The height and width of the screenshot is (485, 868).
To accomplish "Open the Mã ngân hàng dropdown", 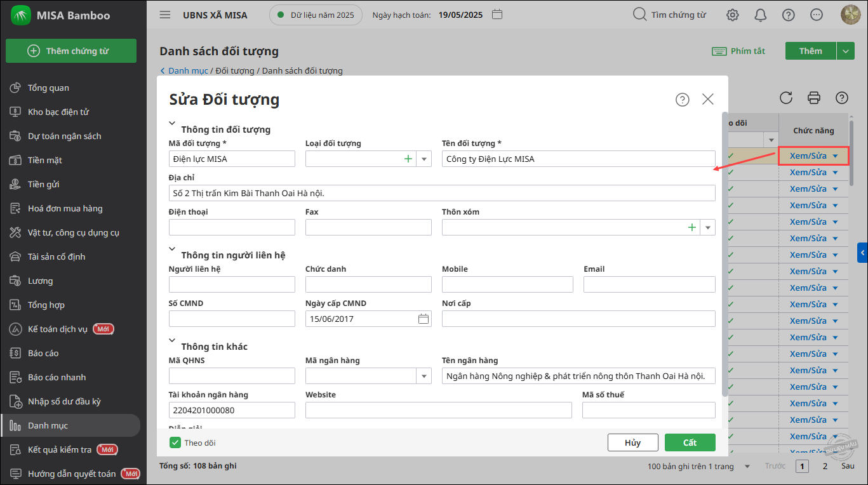I will click(424, 376).
